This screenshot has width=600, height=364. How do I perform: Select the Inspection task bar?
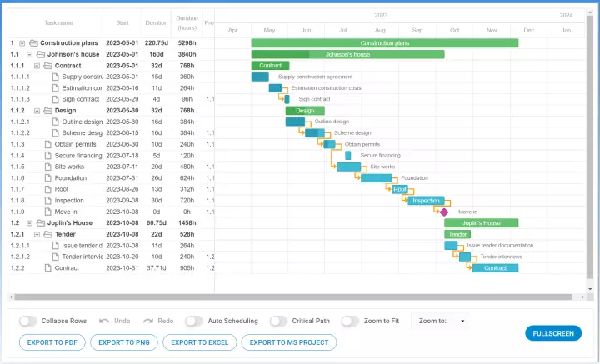[426, 201]
